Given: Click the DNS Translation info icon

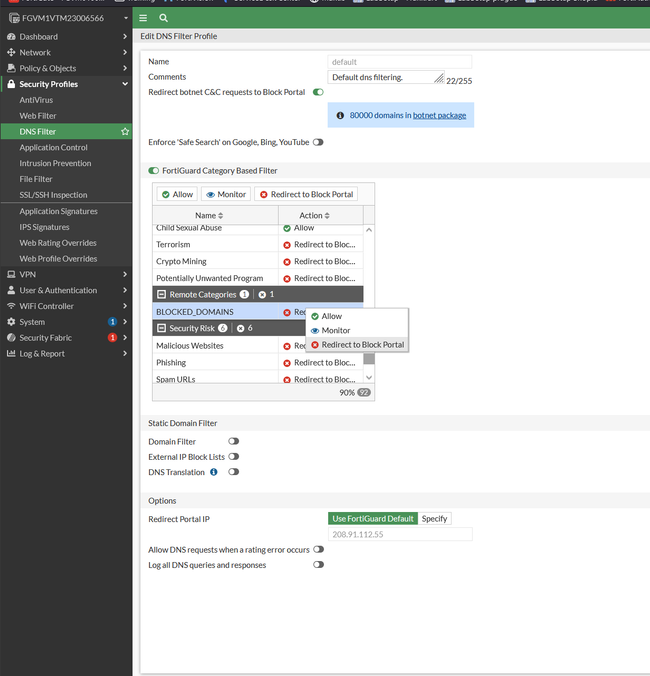Looking at the screenshot, I should 214,472.
